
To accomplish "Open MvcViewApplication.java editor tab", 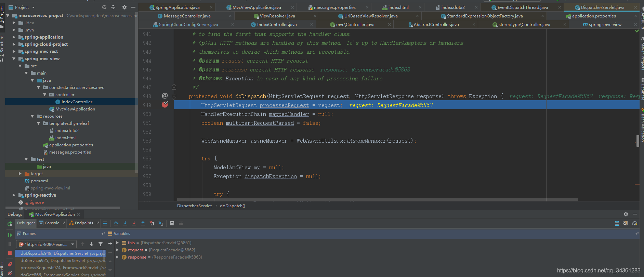I will click(257, 8).
